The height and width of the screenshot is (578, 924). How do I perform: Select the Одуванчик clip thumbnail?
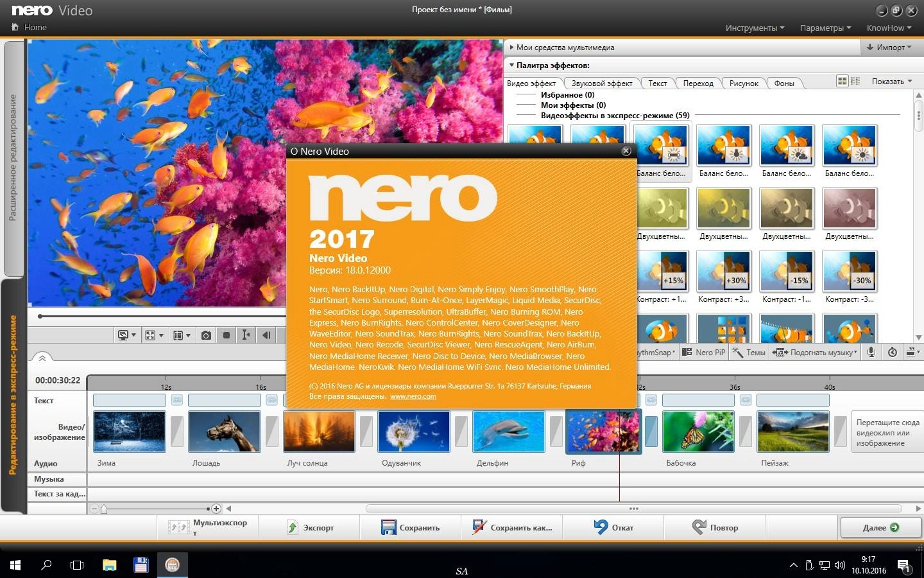pos(414,432)
